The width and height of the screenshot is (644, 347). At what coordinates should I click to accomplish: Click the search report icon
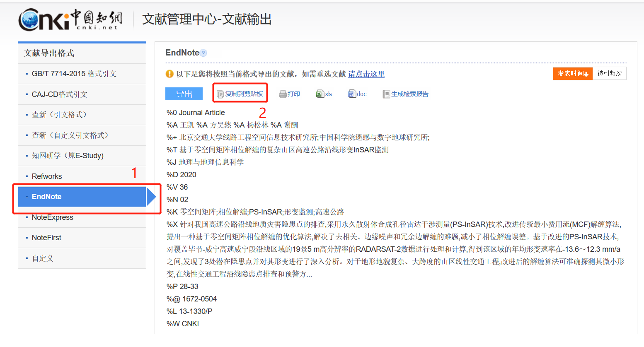coord(386,94)
